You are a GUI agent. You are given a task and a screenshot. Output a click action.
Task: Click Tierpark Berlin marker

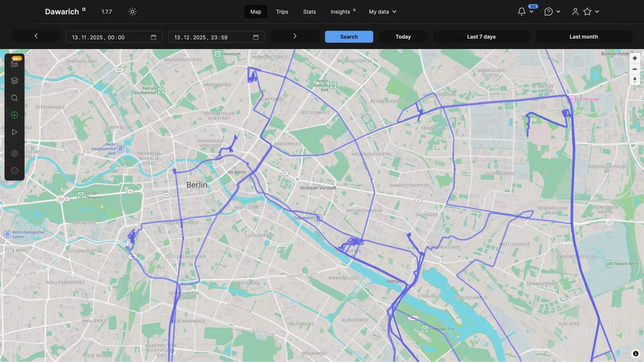609,264
